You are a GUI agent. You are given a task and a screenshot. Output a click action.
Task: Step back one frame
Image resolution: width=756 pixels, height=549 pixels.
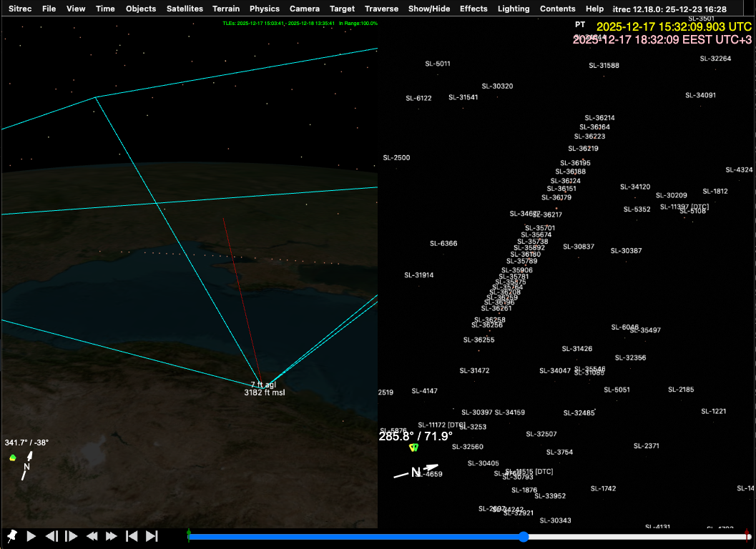pos(51,535)
